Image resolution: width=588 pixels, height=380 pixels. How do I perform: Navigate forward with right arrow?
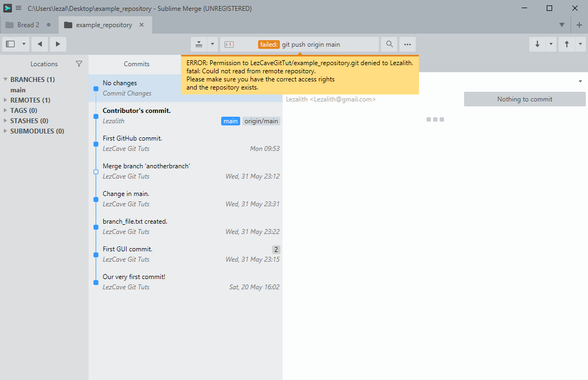58,44
